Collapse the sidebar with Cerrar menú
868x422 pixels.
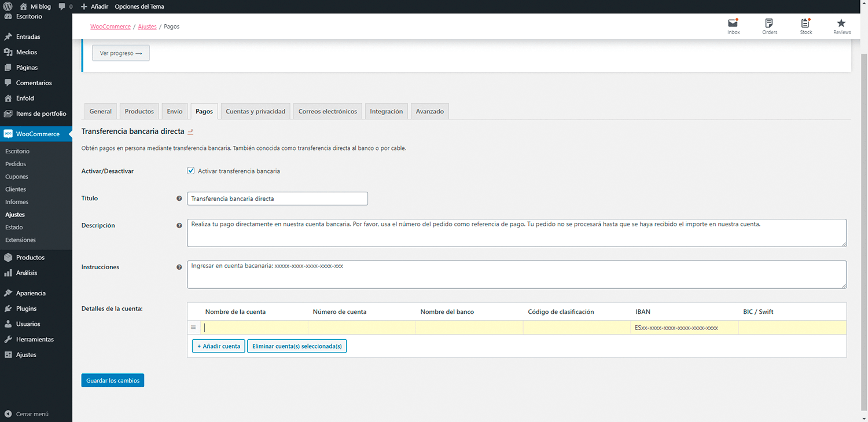click(27, 414)
